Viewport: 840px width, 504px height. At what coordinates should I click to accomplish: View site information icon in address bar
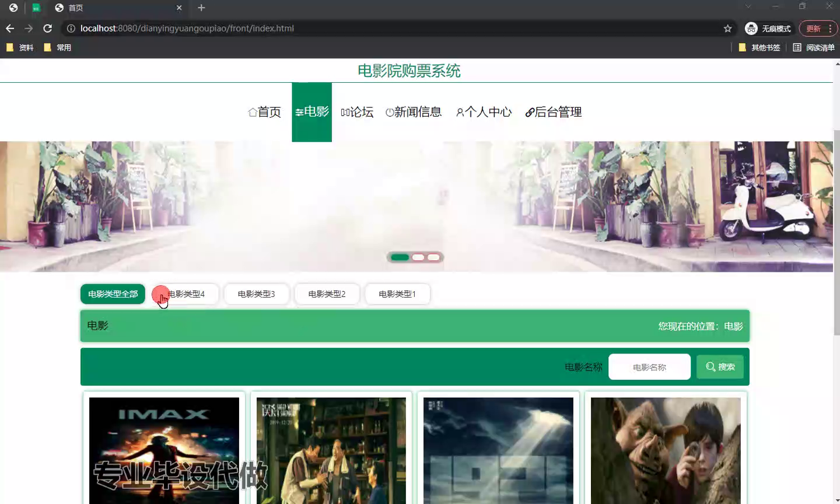[71, 28]
